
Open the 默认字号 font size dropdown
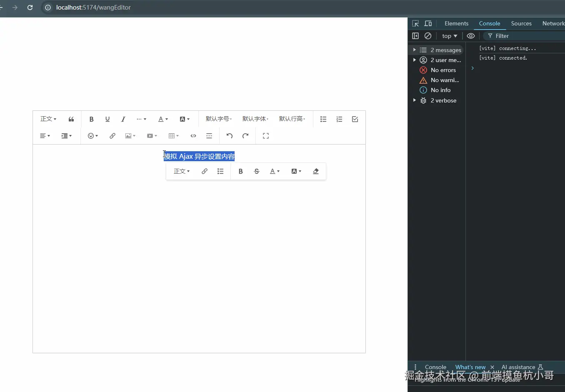click(218, 119)
